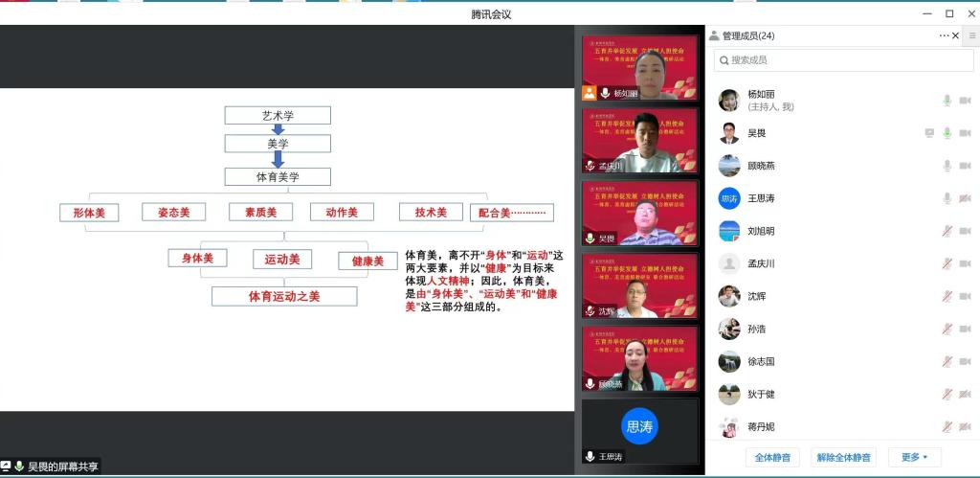Click the 搜索成员 search field
The image size is (980, 478).
[x=844, y=60]
